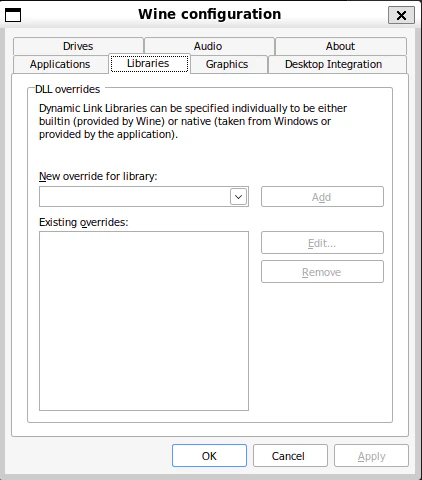The image size is (422, 480).
Task: Close the Wine configuration window
Action: 401,15
